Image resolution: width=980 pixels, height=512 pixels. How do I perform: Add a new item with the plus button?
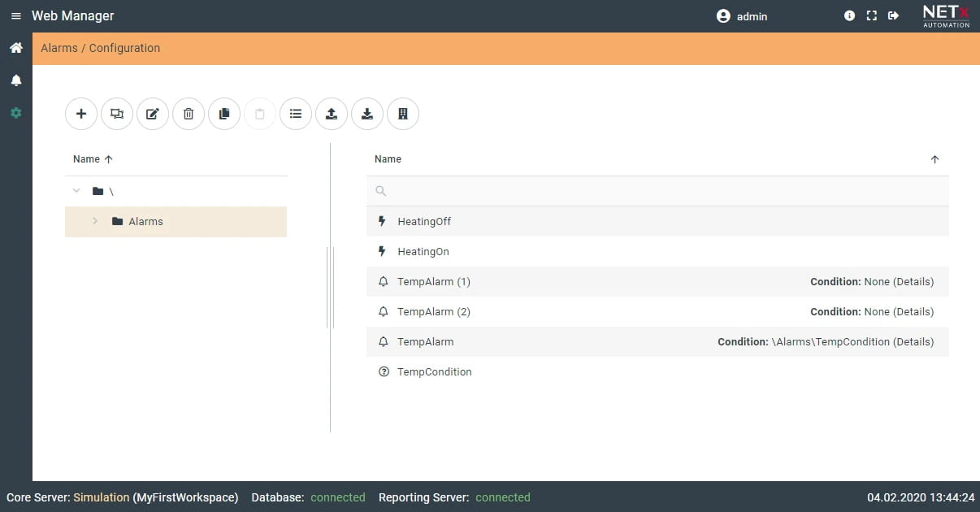[x=81, y=114]
